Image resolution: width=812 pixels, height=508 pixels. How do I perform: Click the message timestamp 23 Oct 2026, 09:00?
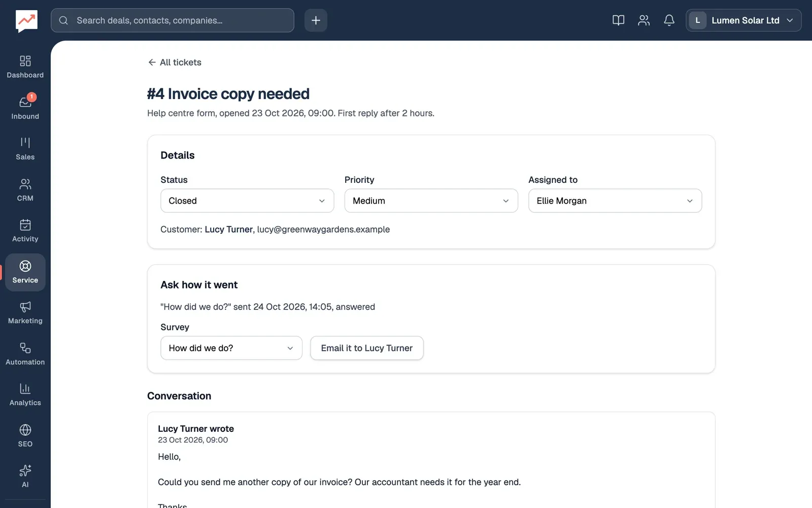pyautogui.click(x=193, y=440)
